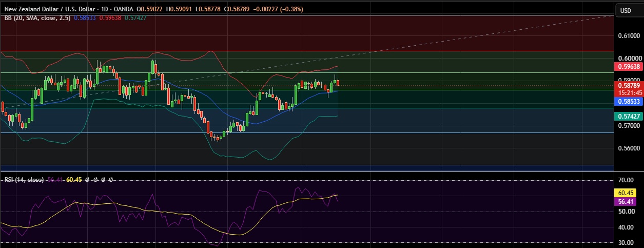
Task: Click the red BB upper value 0.59638 in the legend
Action: (x=109, y=17)
